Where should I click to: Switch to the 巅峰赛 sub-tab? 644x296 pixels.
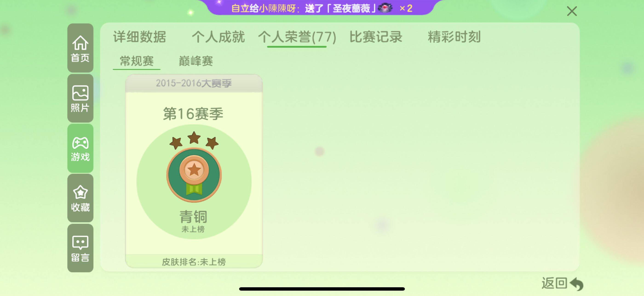[196, 61]
